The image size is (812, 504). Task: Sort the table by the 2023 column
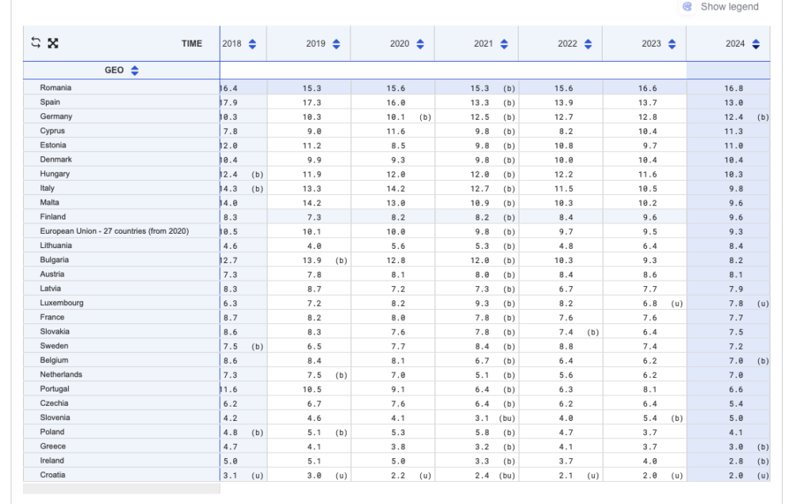click(x=672, y=44)
